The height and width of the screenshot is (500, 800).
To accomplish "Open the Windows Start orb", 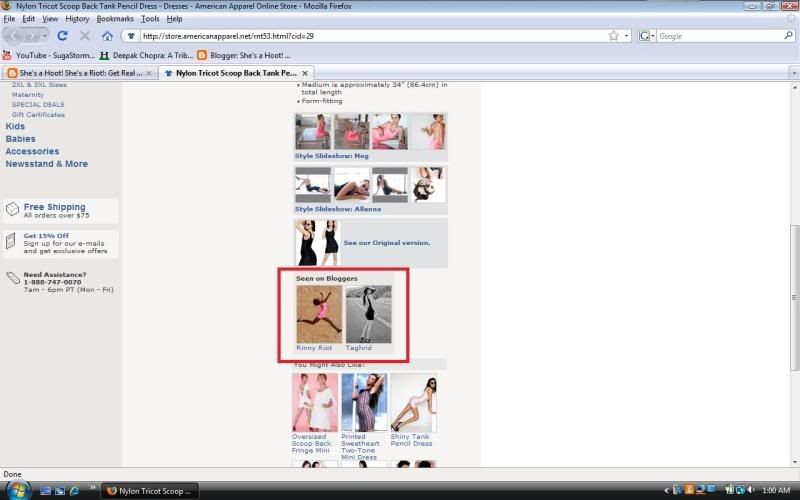I will (18, 490).
